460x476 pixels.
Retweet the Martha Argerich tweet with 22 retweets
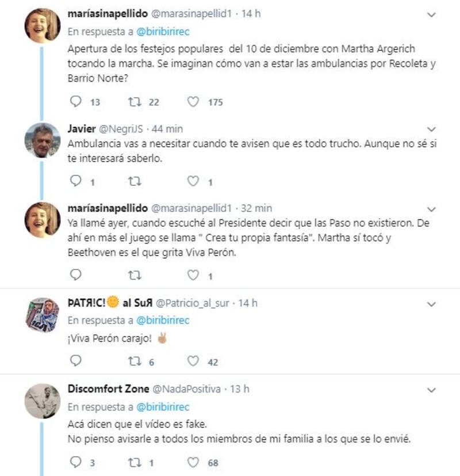pyautogui.click(x=133, y=102)
